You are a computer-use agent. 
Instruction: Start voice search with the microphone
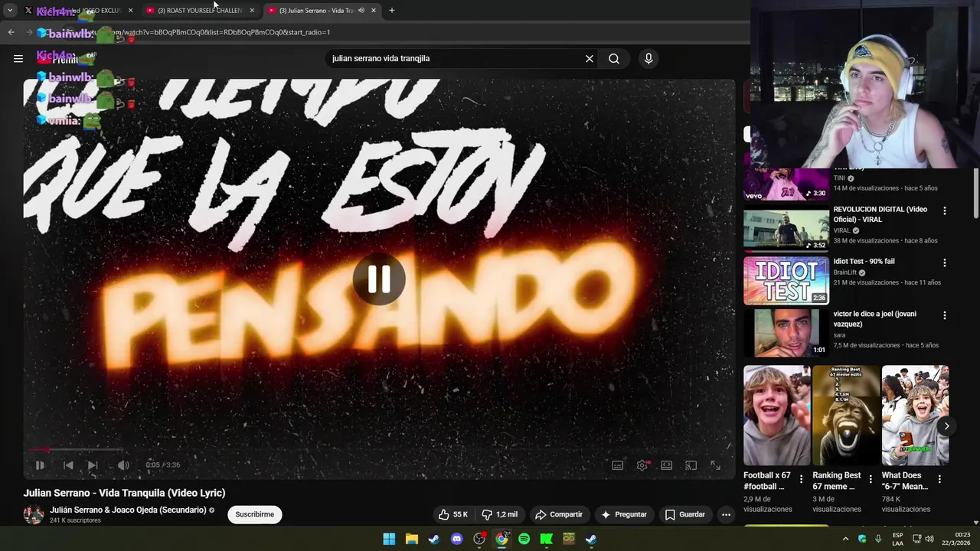648,58
